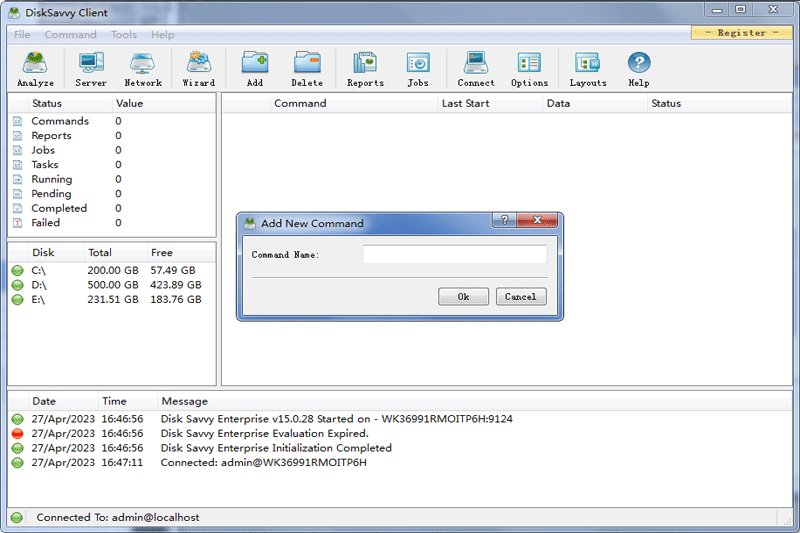
Task: Click the Message column header
Action: click(474, 401)
